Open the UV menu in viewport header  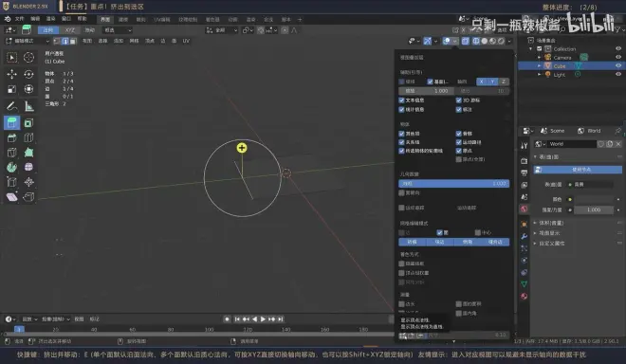pos(186,41)
